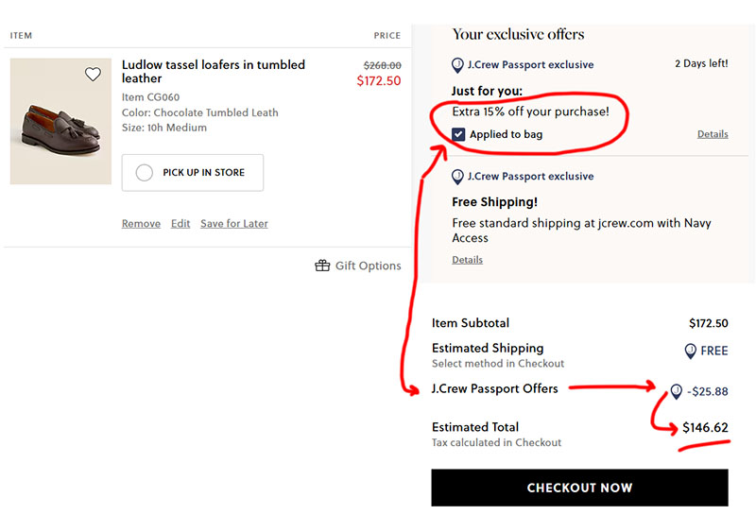The height and width of the screenshot is (532, 756).
Task: Click pin icon beside -$25.88 discount
Action: [x=676, y=391]
